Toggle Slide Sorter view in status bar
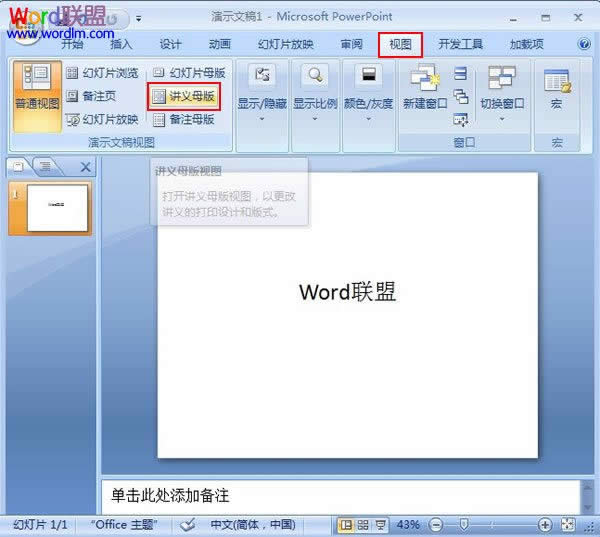This screenshot has width=600, height=537. coord(363,525)
